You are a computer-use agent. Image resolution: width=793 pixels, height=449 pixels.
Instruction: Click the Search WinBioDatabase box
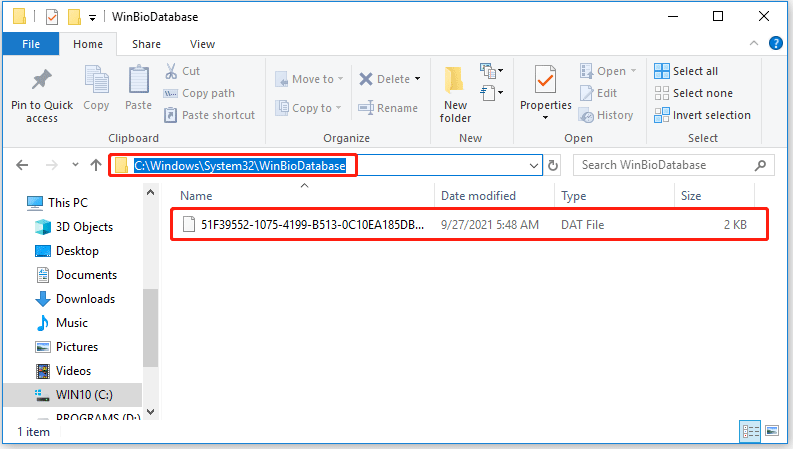pos(673,165)
